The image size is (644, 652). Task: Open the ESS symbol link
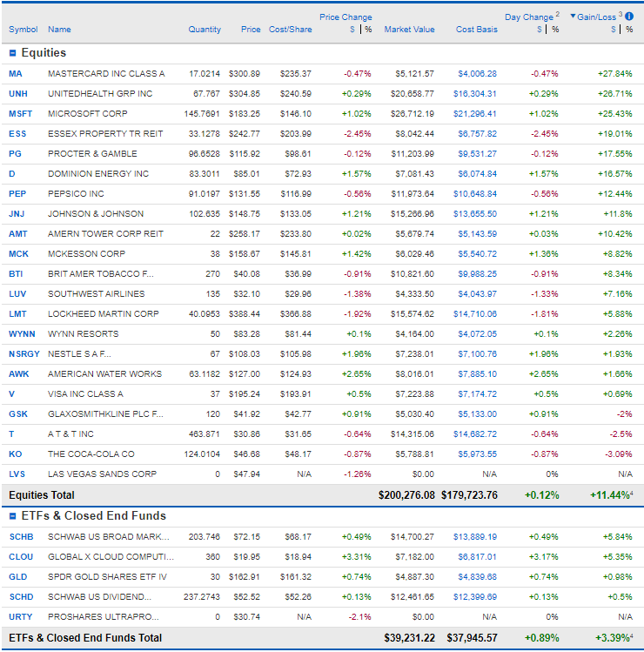coord(17,133)
